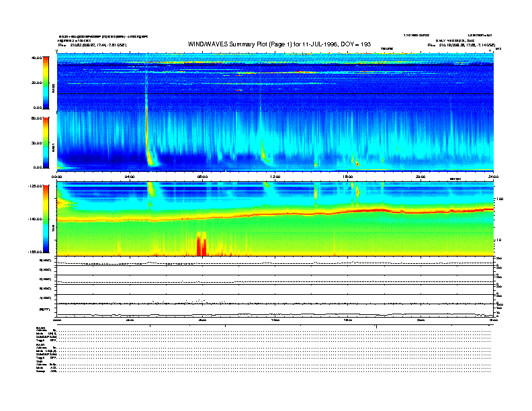Click the red plasma line in the TNR panel
532x411 pixels.
coord(275,214)
